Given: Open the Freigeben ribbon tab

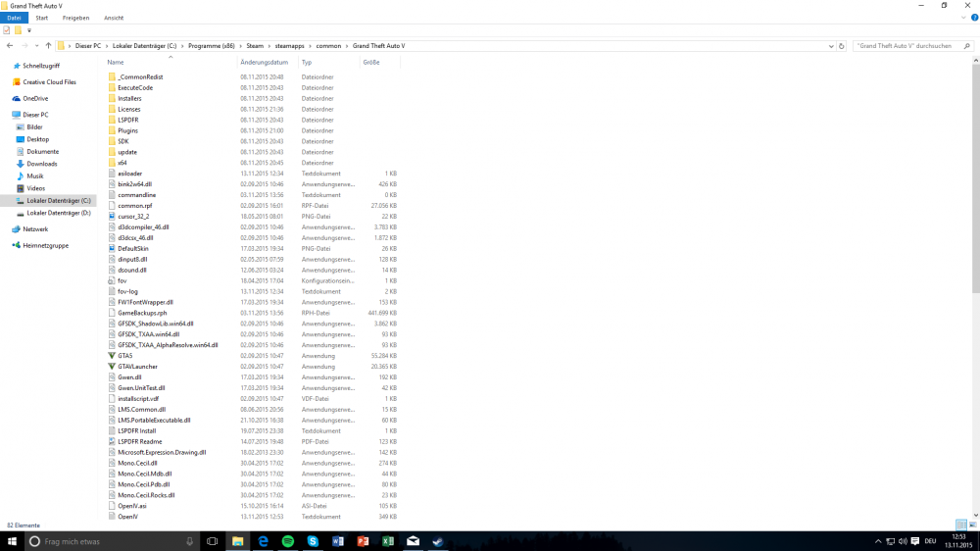Looking at the screenshot, I should click(x=75, y=18).
